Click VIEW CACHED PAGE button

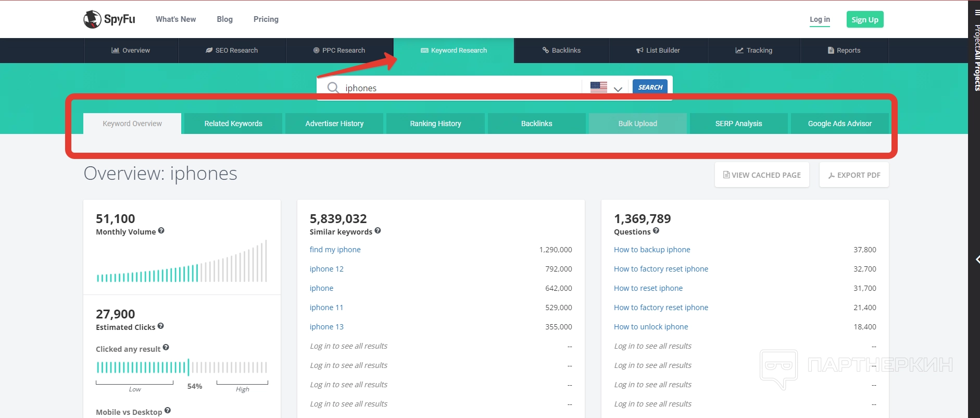pyautogui.click(x=762, y=175)
